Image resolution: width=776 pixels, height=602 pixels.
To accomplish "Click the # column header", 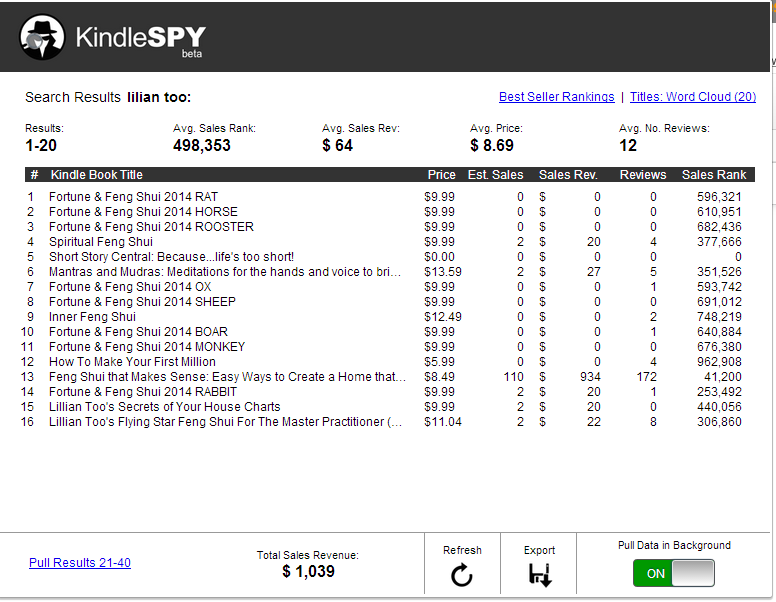I will click(x=34, y=175).
